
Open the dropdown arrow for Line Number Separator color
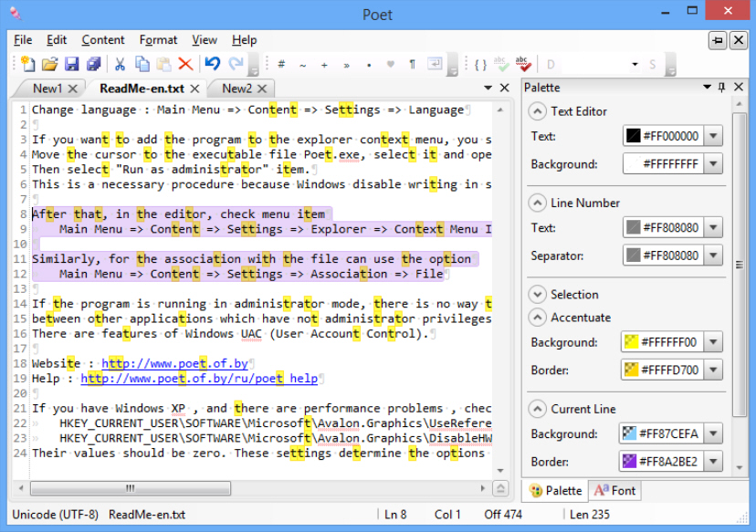[713, 256]
